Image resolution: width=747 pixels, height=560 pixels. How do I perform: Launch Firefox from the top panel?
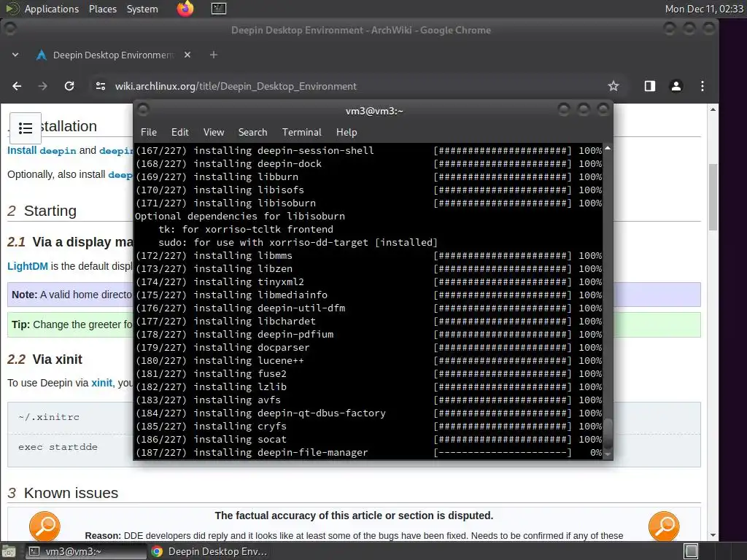pos(185,9)
